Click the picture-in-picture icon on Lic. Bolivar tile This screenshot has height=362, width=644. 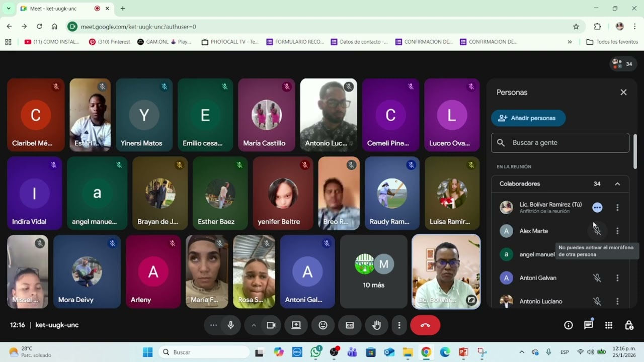tap(471, 300)
